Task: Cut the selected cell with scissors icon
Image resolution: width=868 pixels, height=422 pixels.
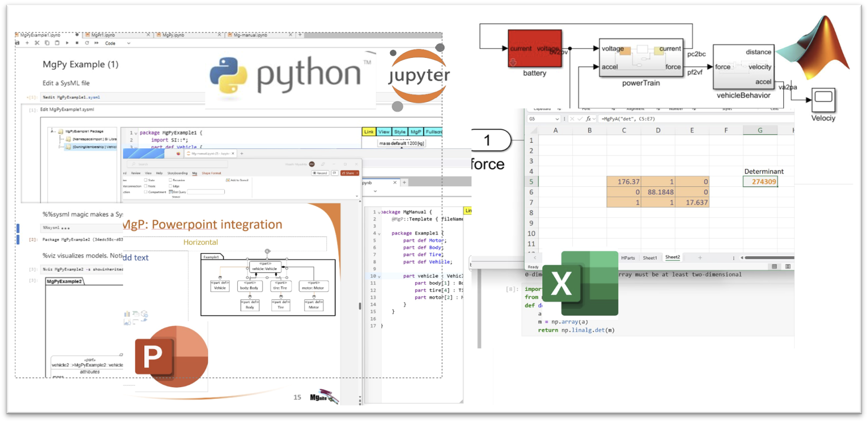Action: coord(37,43)
